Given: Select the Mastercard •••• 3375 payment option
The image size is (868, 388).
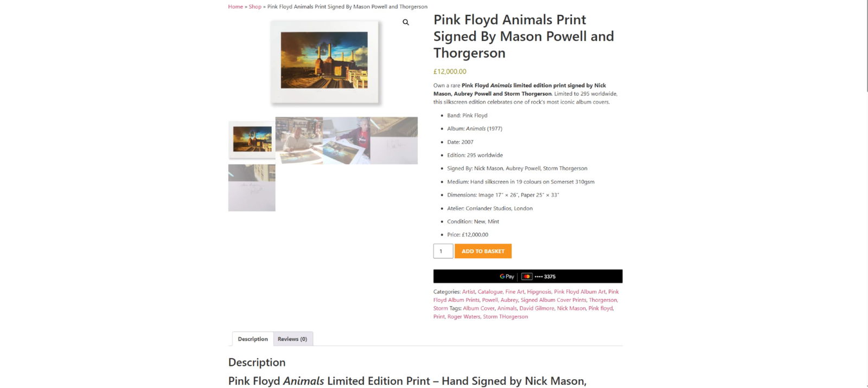Looking at the screenshot, I should click(x=539, y=276).
